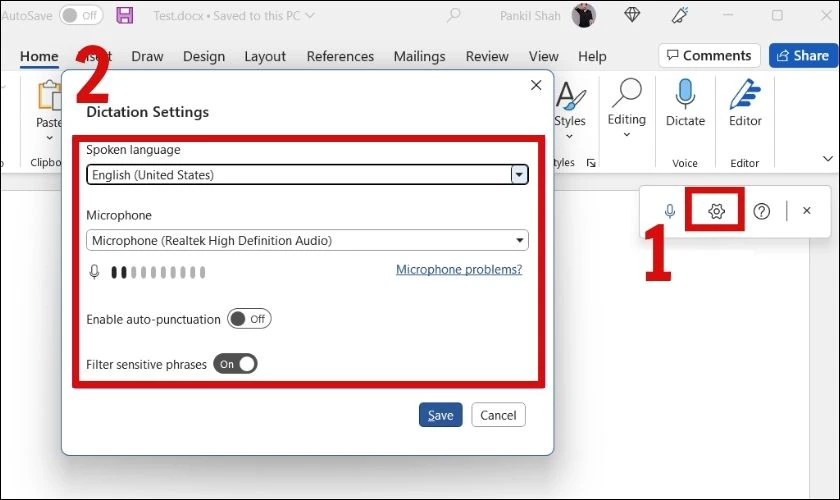
Task: Click the Save button in dialog
Action: pos(440,415)
